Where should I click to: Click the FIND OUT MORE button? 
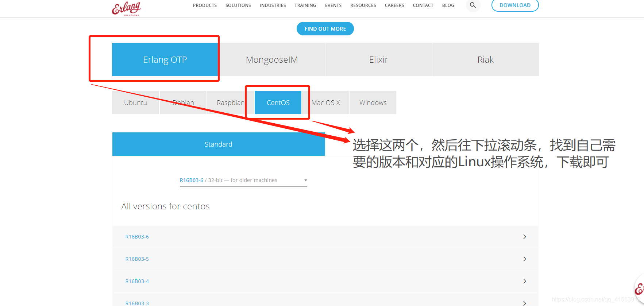click(x=325, y=29)
